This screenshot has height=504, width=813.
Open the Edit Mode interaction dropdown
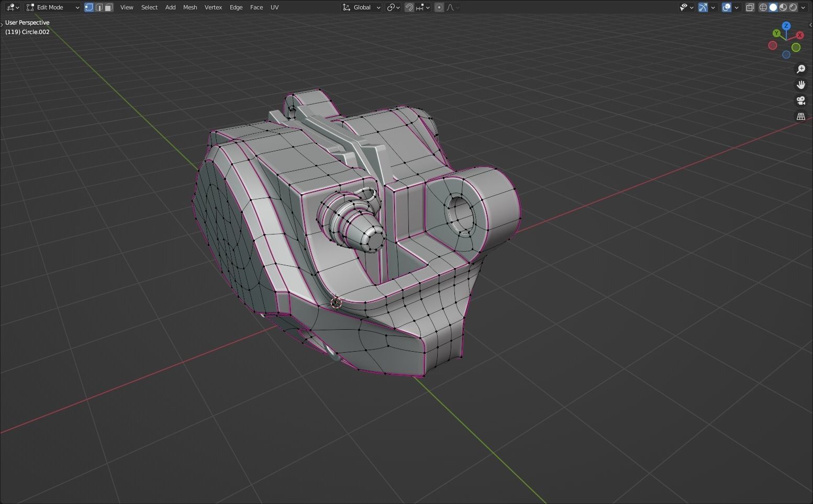click(x=52, y=7)
